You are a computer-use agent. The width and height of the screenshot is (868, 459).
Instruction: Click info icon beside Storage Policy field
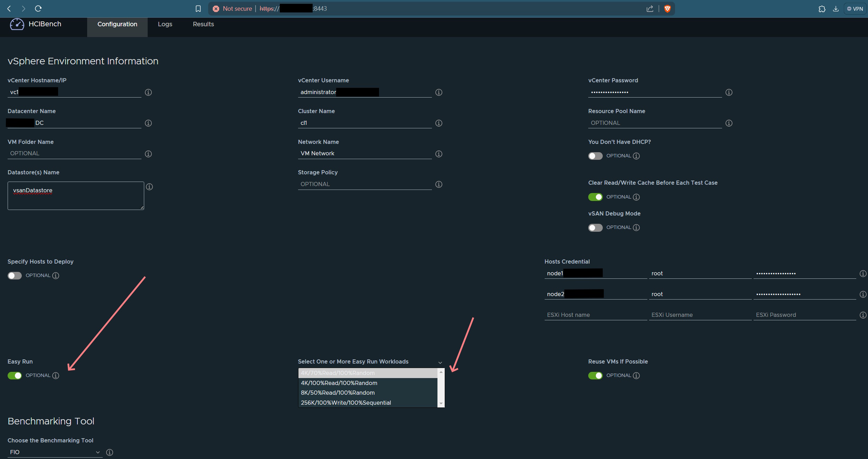click(439, 184)
